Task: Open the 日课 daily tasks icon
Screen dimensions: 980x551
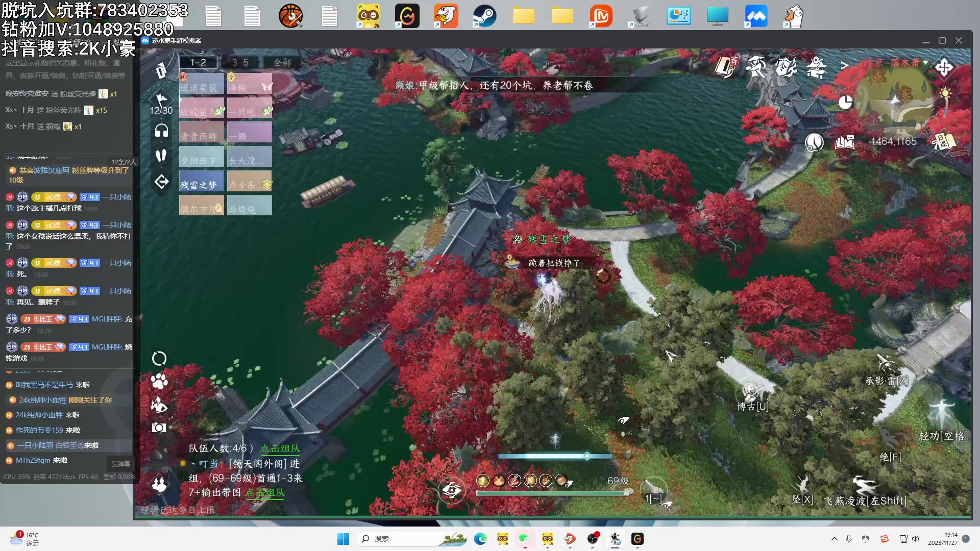Action: pyautogui.click(x=943, y=141)
